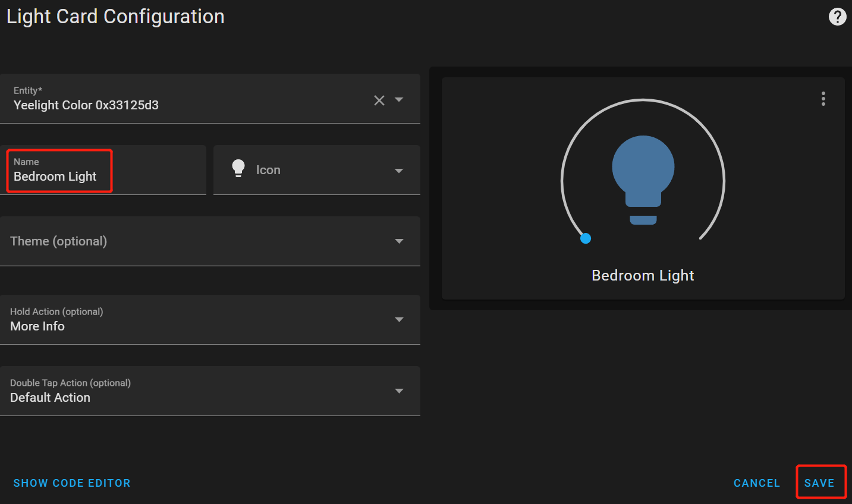
Task: Click the Light Card Configuration title
Action: pos(115,17)
